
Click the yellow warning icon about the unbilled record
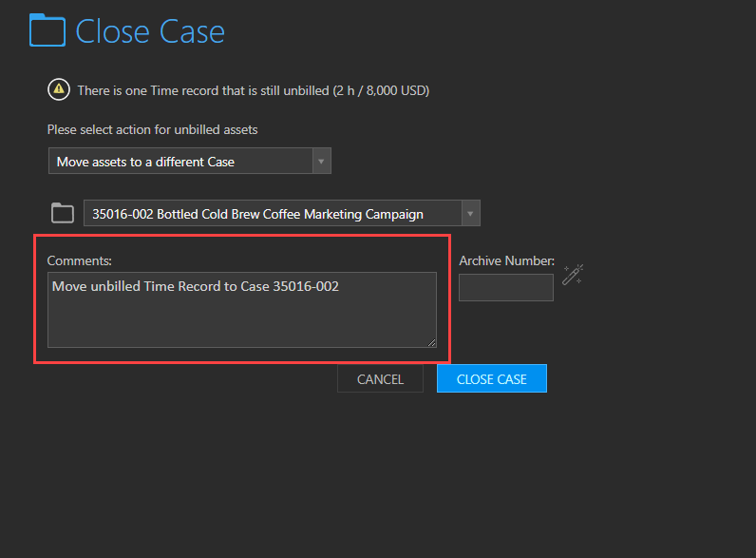point(59,89)
